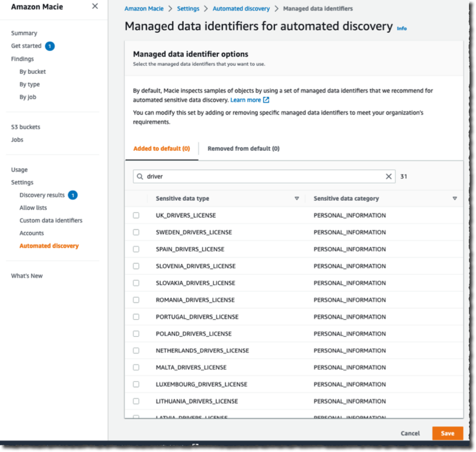Open Accounts settings
The image size is (476, 452).
[32, 233]
